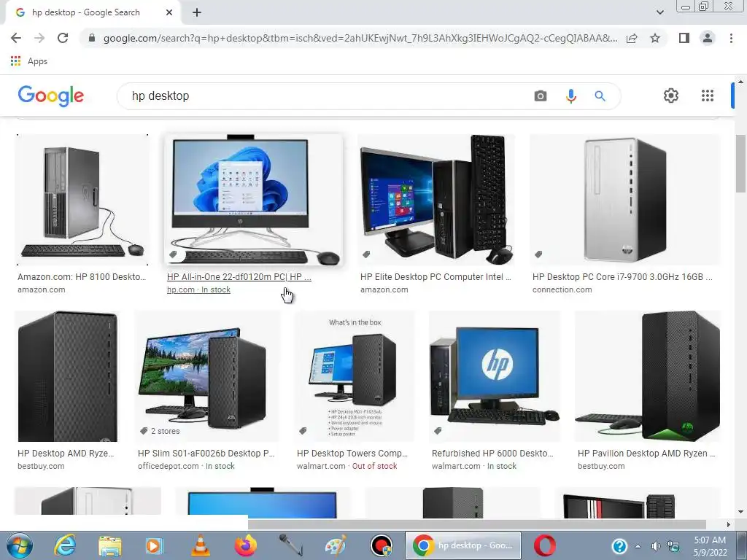Open HP Desktop PC Core i7-9700 image
This screenshot has width=747, height=560.
[624, 200]
